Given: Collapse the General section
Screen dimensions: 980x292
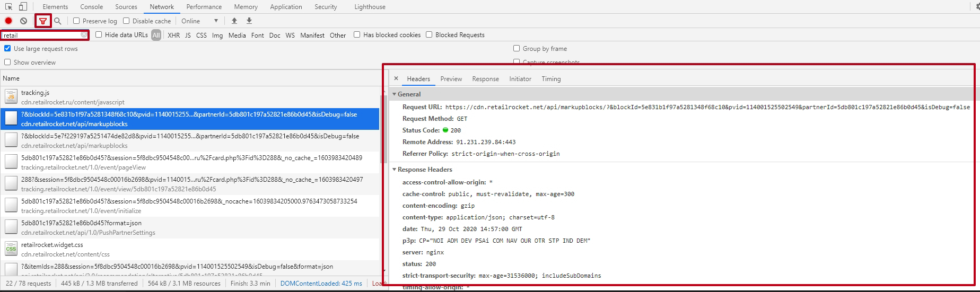Looking at the screenshot, I should (x=394, y=94).
